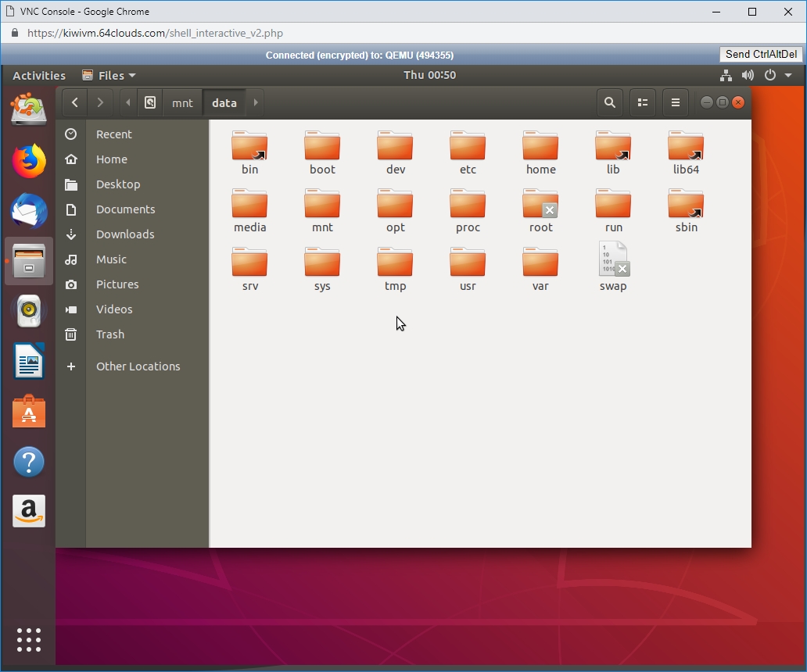Click the root disk icon in path bar
The width and height of the screenshot is (807, 672).
[x=150, y=102]
